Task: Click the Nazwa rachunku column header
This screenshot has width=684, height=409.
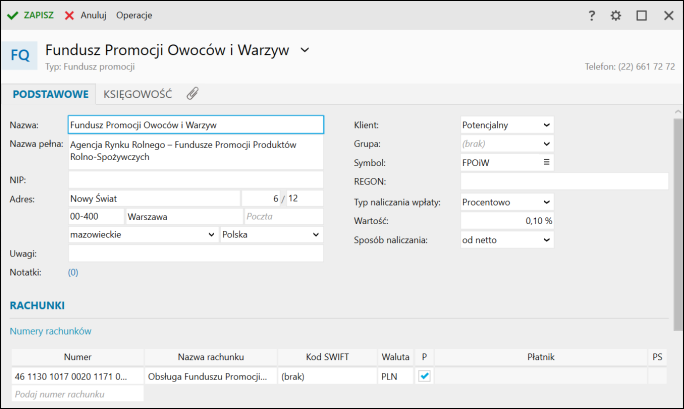Action: coord(211,357)
